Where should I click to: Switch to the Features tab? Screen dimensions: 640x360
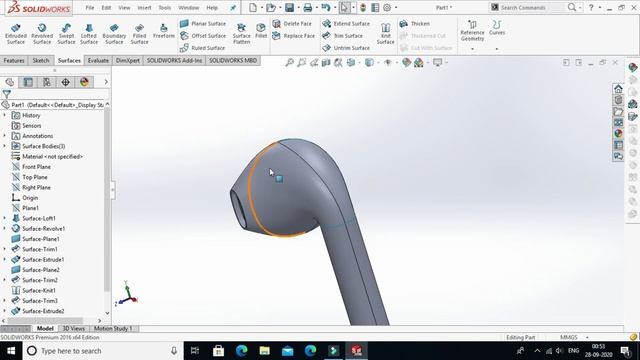(14, 60)
